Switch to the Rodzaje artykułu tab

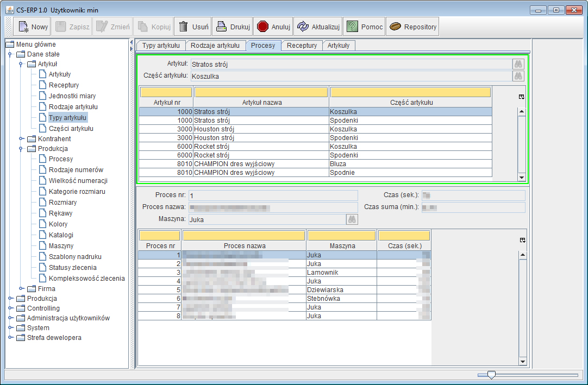tap(215, 46)
